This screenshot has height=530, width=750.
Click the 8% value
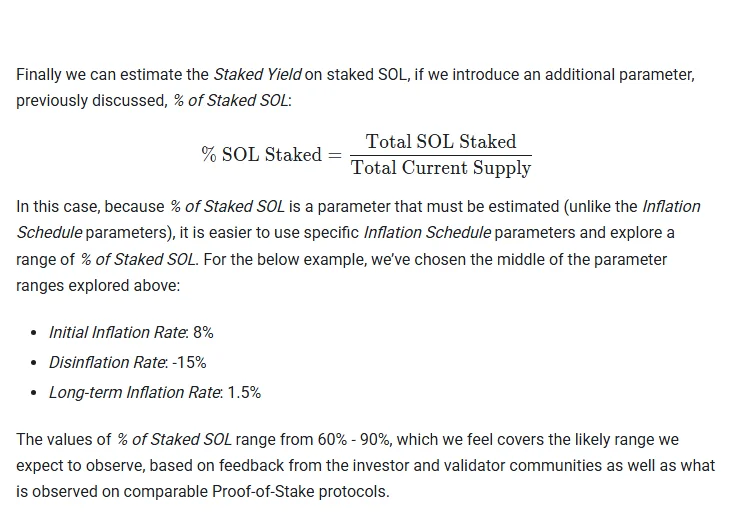pyautogui.click(x=203, y=332)
